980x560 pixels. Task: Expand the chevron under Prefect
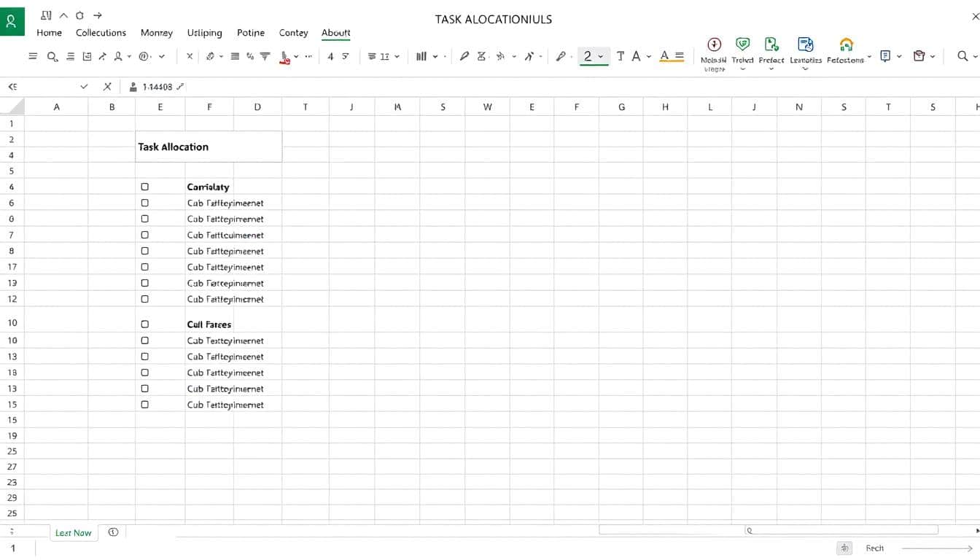(x=771, y=69)
